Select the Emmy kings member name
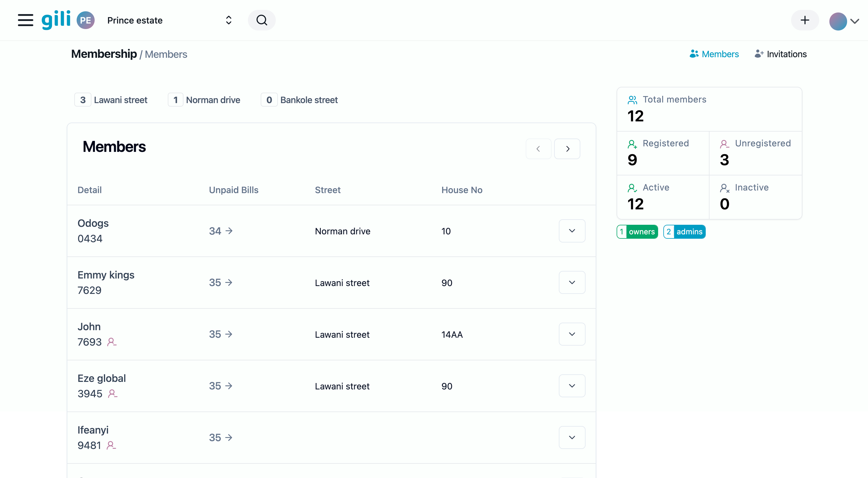 (106, 275)
